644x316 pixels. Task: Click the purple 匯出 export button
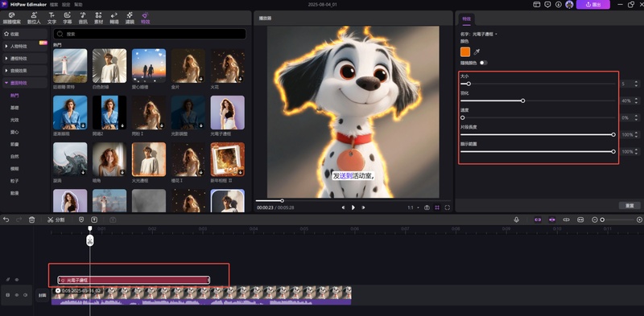click(x=593, y=5)
